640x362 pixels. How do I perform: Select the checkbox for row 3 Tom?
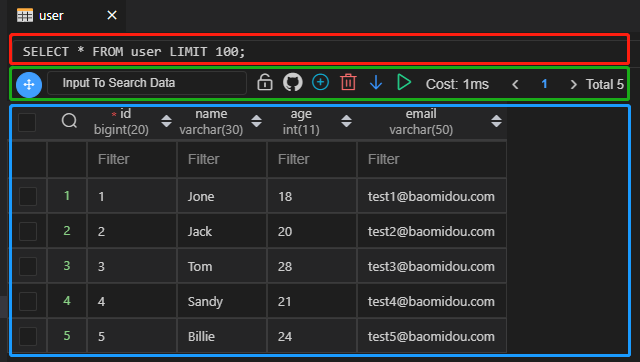click(x=28, y=267)
